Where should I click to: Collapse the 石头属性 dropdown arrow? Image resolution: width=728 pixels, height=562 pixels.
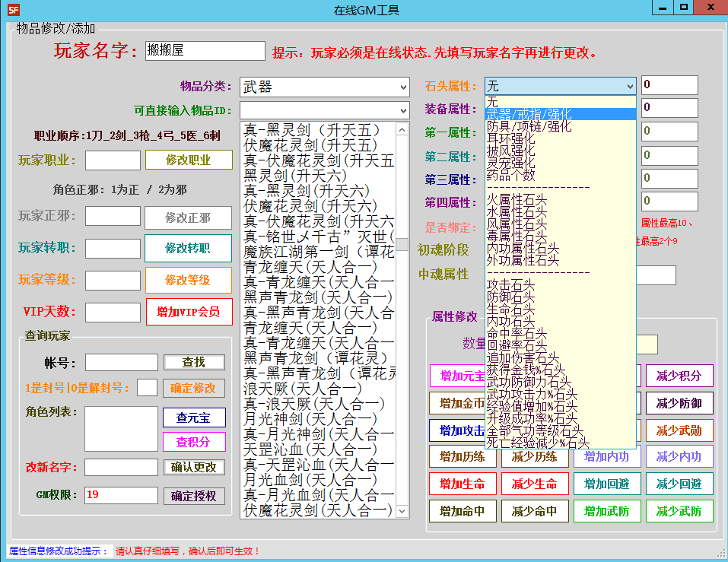(x=628, y=87)
